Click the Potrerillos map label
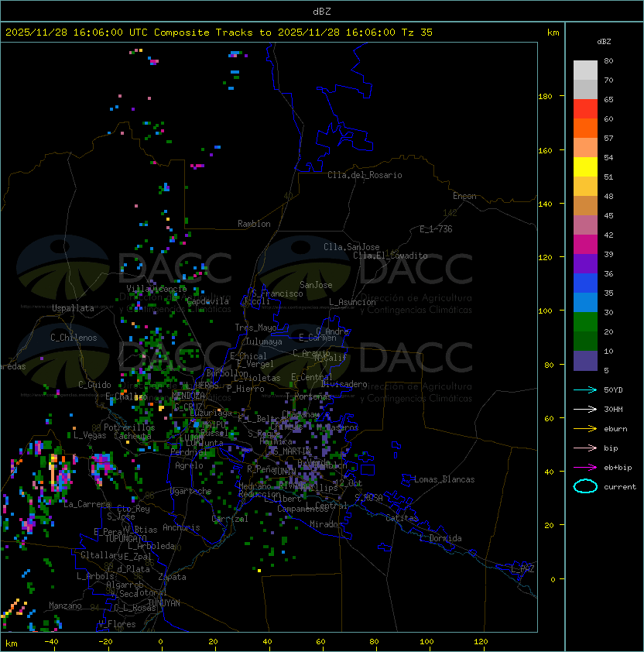This screenshot has height=652, width=644. [129, 427]
